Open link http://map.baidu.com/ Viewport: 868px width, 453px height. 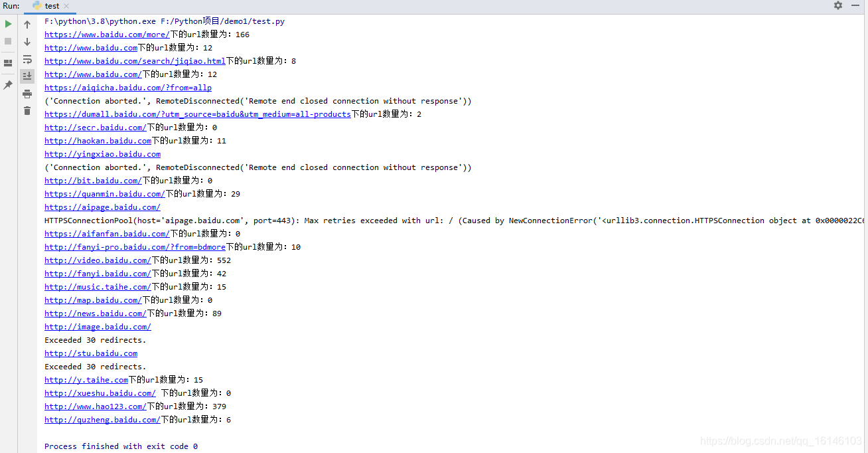coord(93,300)
